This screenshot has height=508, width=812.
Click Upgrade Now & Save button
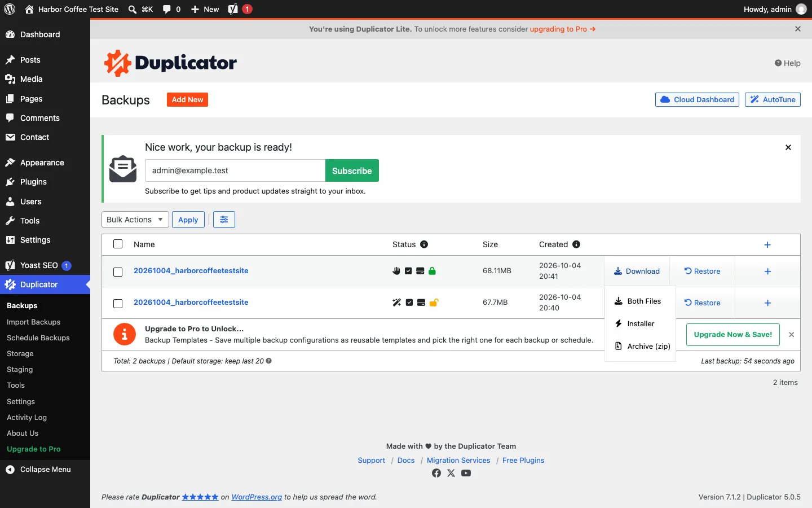pyautogui.click(x=733, y=334)
